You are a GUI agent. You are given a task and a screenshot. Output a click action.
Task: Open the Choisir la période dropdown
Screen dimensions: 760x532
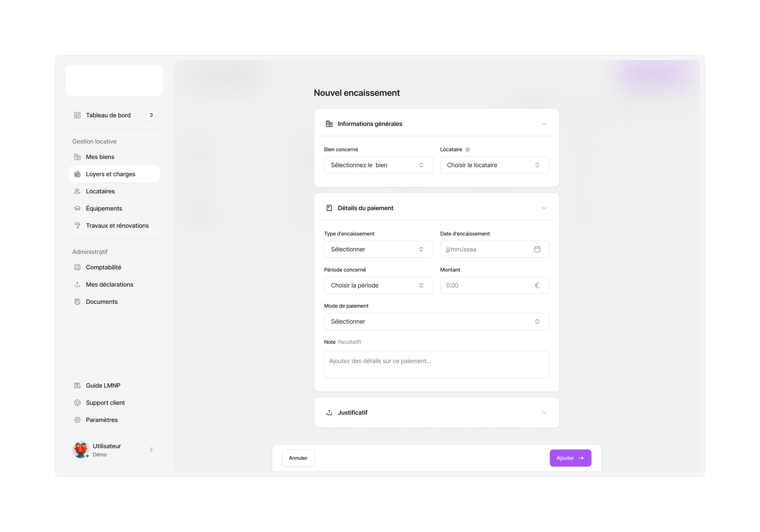click(378, 285)
